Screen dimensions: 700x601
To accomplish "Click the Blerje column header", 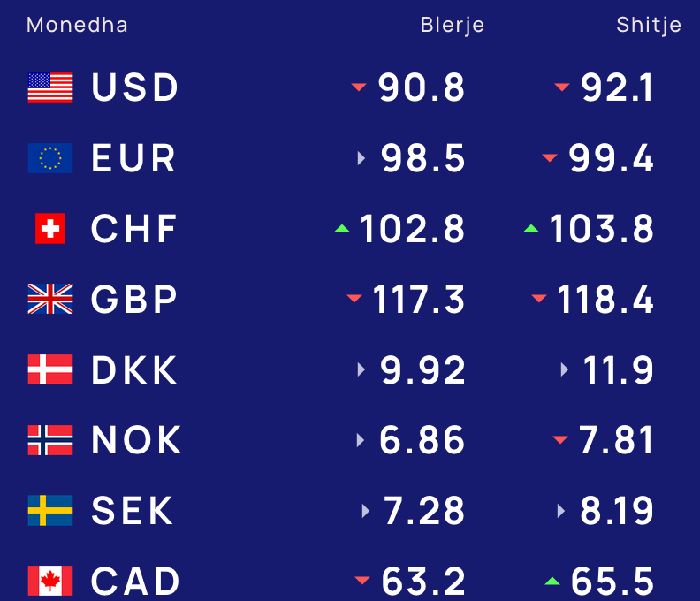I will click(453, 25).
